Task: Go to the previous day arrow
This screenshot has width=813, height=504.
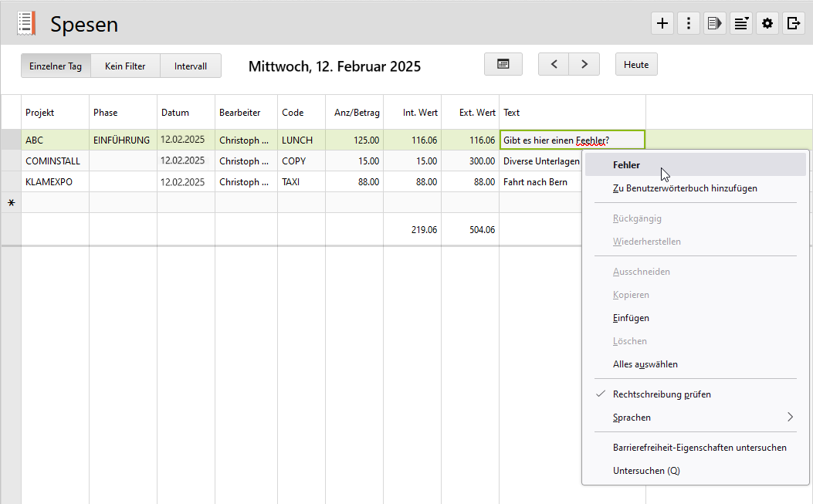Action: click(x=554, y=64)
